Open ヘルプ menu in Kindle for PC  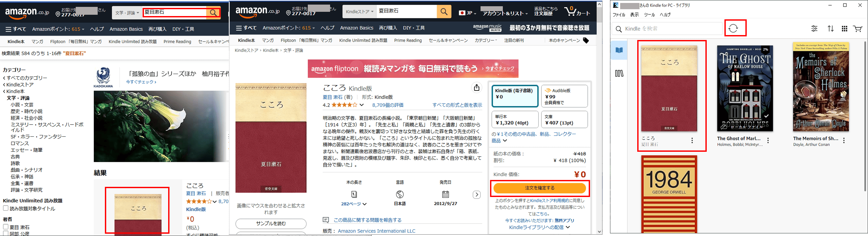[665, 15]
